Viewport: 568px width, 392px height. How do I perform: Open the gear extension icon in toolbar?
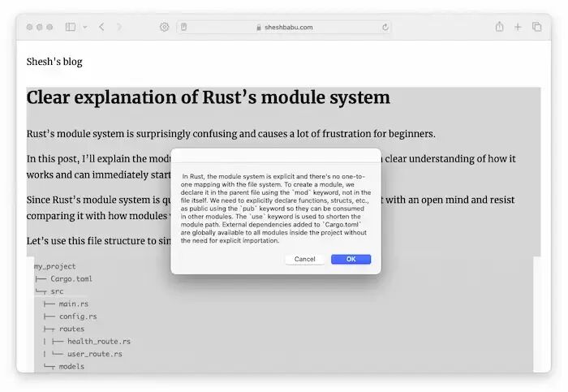point(165,27)
